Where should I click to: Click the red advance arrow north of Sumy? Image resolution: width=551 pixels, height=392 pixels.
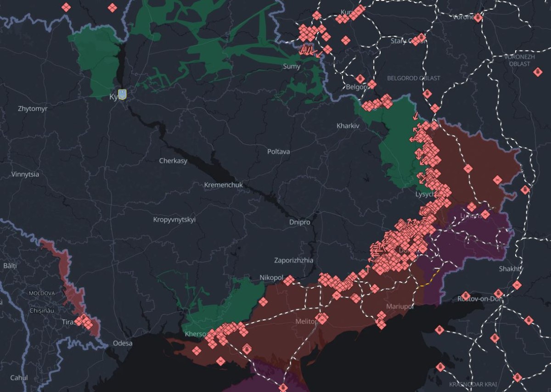click(x=307, y=50)
